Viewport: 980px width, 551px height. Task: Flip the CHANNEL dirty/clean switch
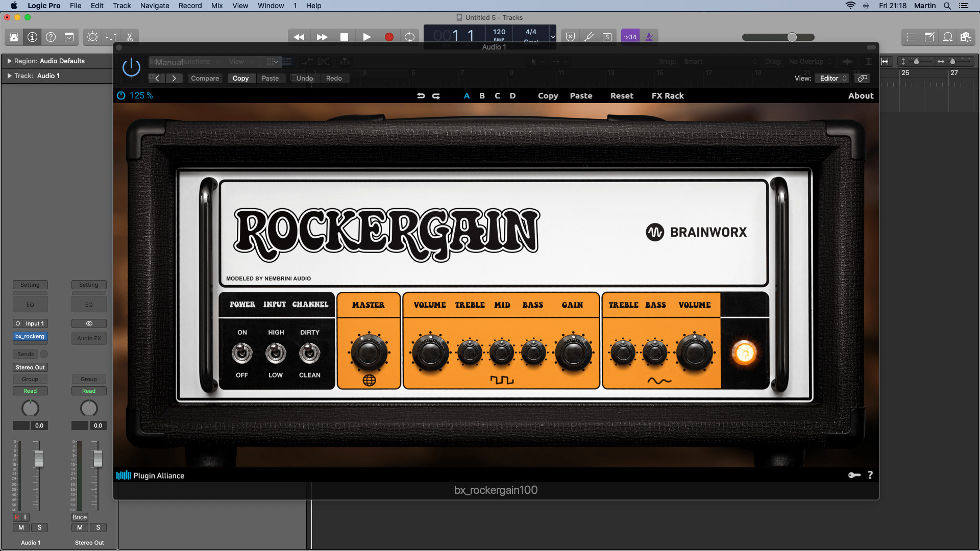point(309,353)
